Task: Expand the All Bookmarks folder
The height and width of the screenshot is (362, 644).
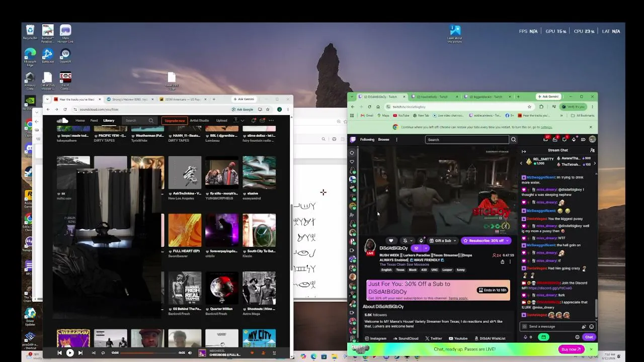Action: tap(583, 116)
